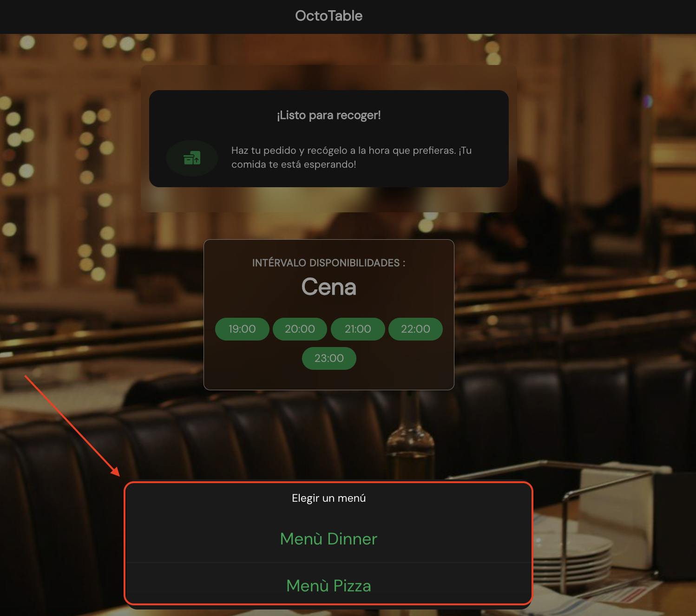The width and height of the screenshot is (696, 616).
Task: Click the '¡Listo para recoger!' title
Action: [329, 115]
